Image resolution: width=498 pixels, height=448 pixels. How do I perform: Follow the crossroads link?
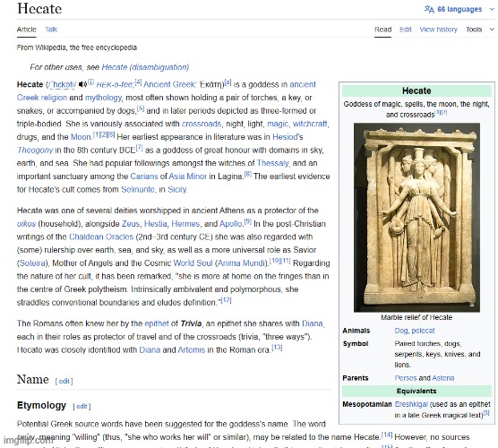(202, 124)
